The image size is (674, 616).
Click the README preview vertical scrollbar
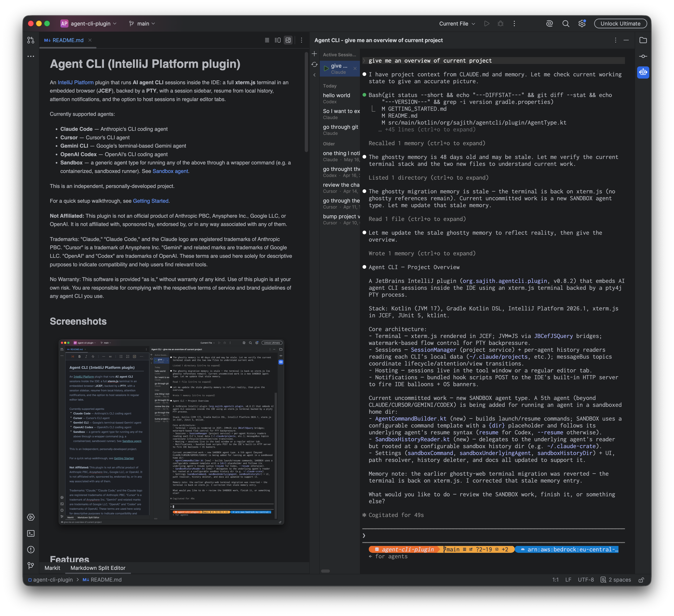306,102
